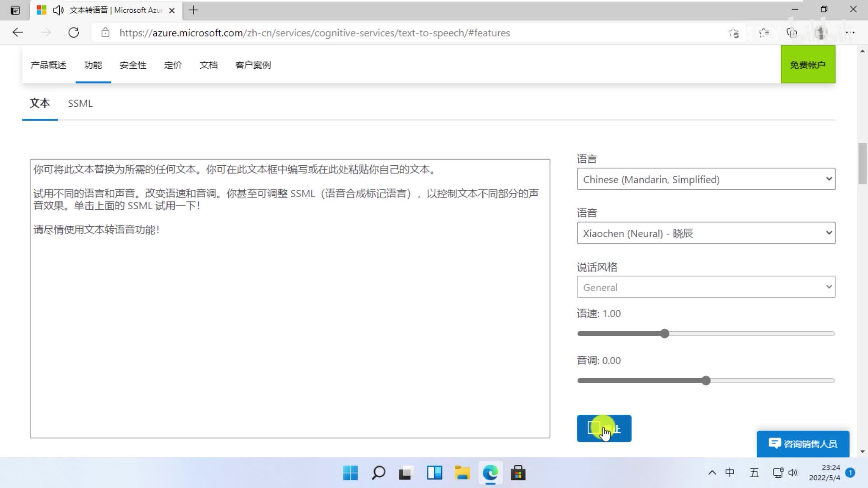Expand the 语言 dropdown showing Chinese Mandarin
The width and height of the screenshot is (868, 488).
(x=706, y=179)
